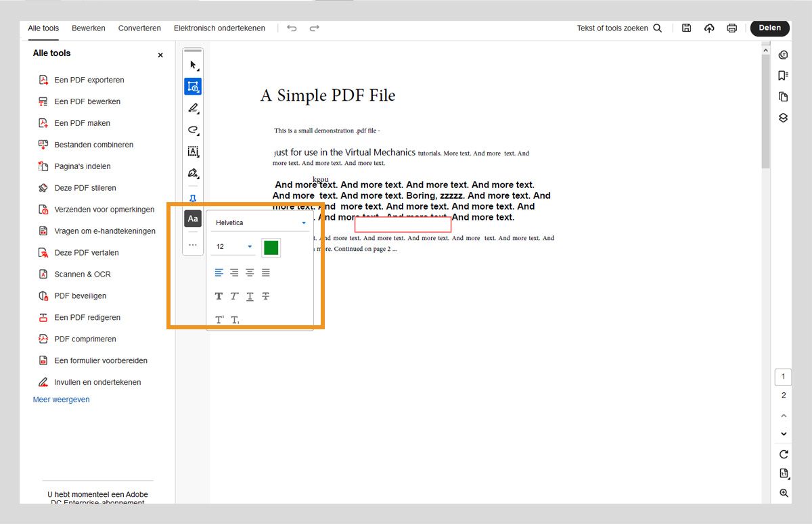Open Deze PDF stileren tool
Image resolution: width=812 pixels, height=524 pixels.
pyautogui.click(x=85, y=188)
